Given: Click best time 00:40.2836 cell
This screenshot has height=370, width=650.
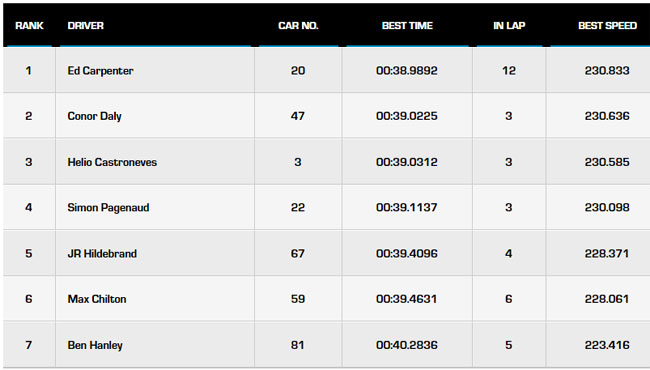Looking at the screenshot, I should 407,345.
